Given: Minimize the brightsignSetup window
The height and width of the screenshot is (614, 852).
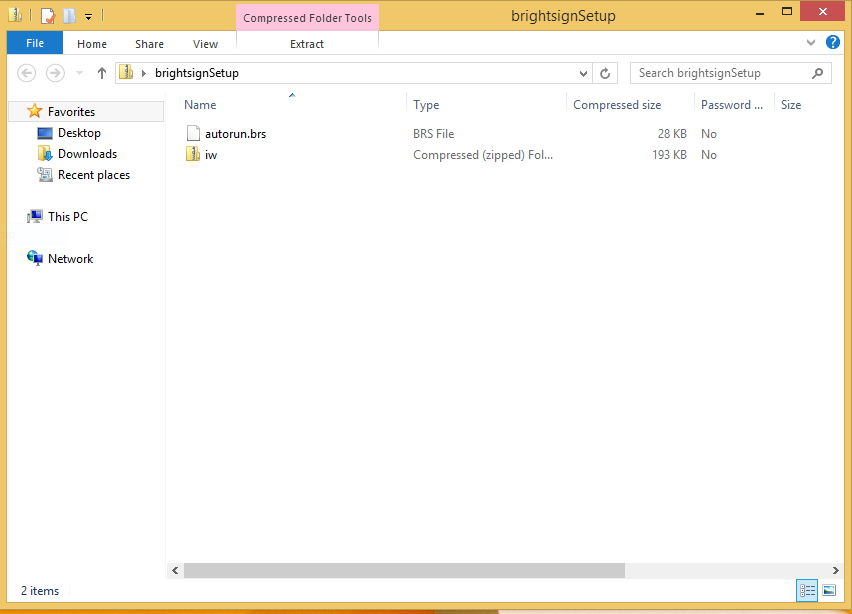Looking at the screenshot, I should coord(760,13).
